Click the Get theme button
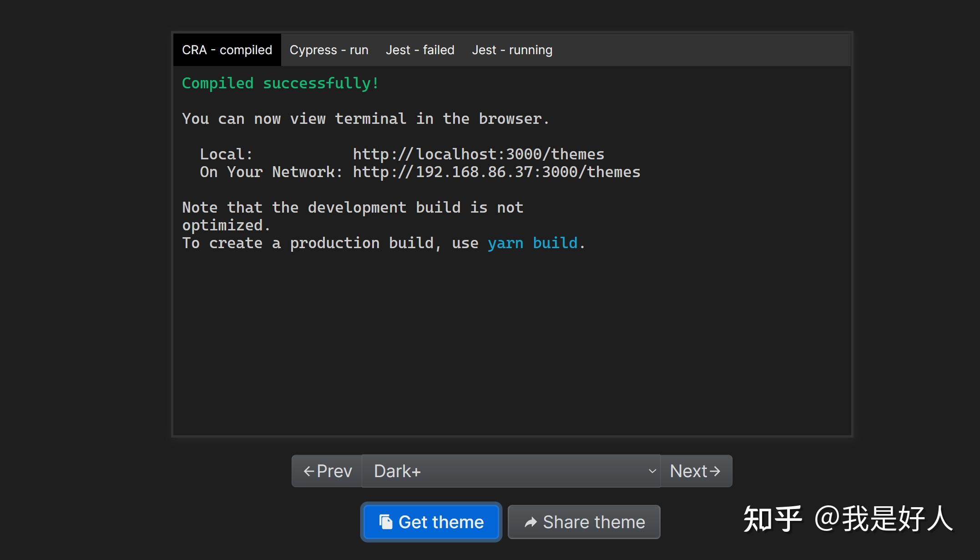This screenshot has height=560, width=980. pos(430,522)
